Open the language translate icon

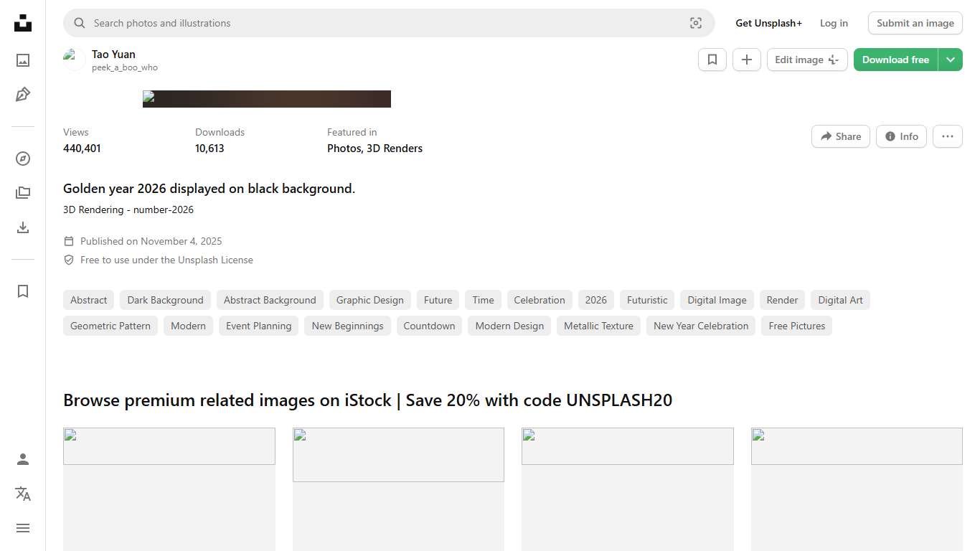[23, 494]
